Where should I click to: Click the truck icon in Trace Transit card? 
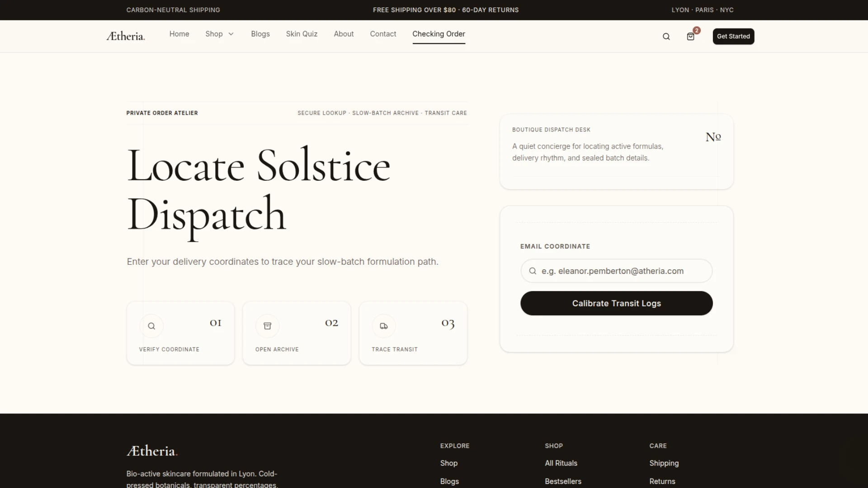pos(384,326)
